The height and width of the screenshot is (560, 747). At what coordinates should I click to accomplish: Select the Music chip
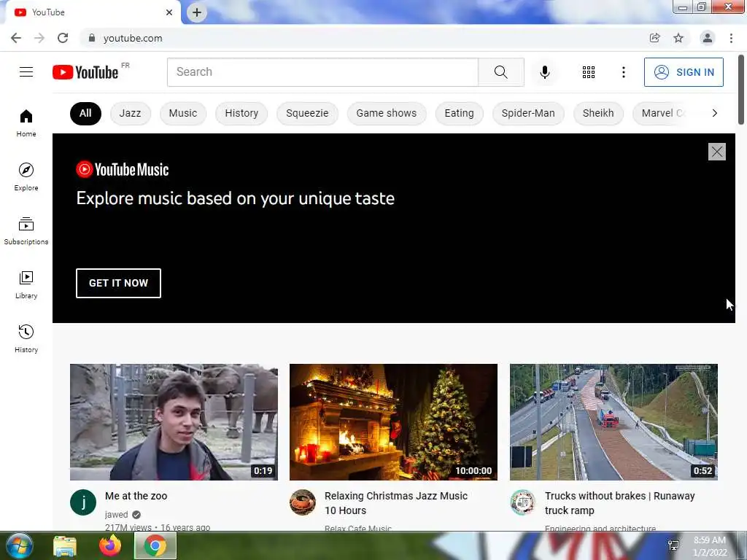point(183,113)
